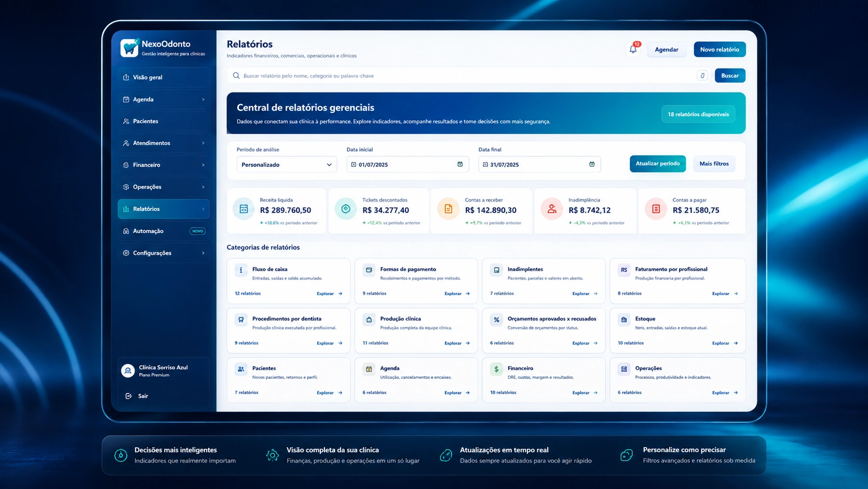Click the Estoque category icon
Viewport: 868px width, 489px height.
pyautogui.click(x=624, y=320)
